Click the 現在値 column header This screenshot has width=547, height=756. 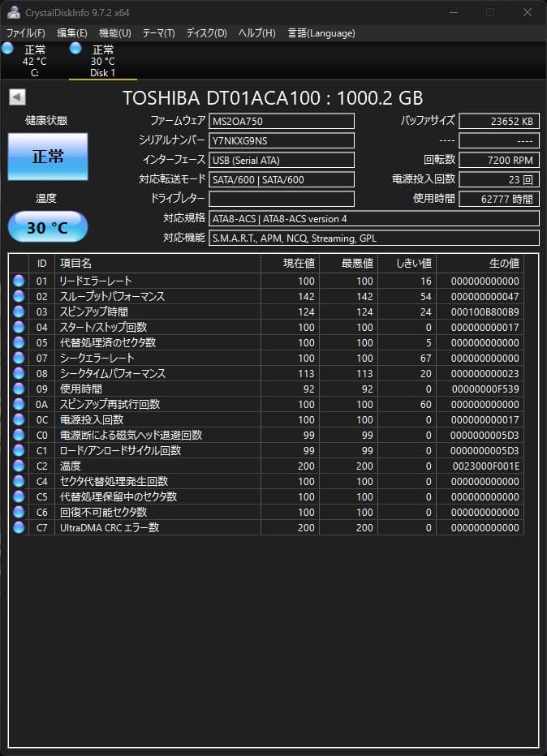point(290,264)
